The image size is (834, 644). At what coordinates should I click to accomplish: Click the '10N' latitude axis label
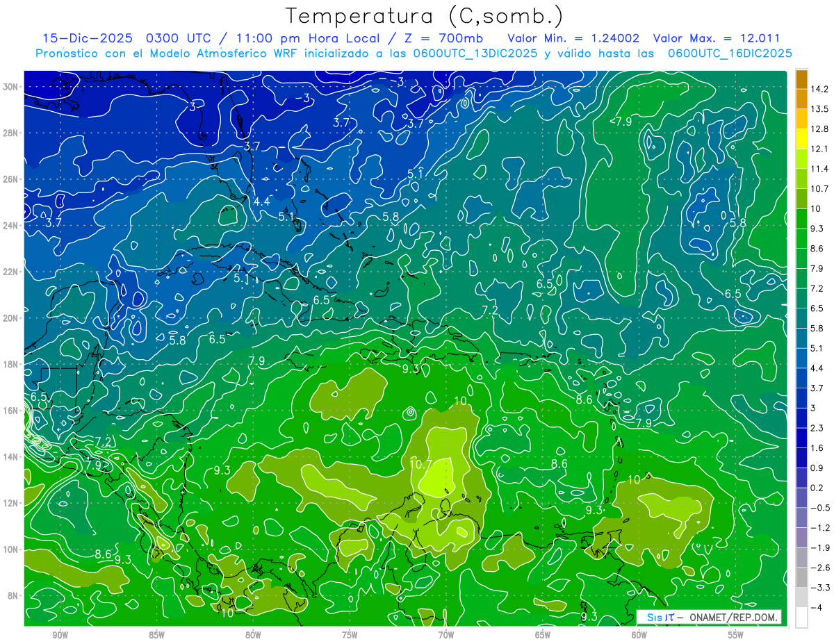coord(12,550)
